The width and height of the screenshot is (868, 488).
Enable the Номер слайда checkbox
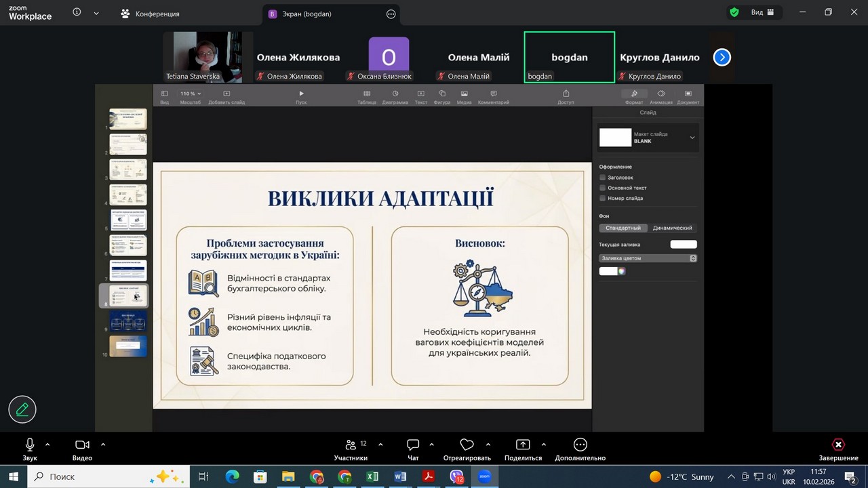[602, 198]
